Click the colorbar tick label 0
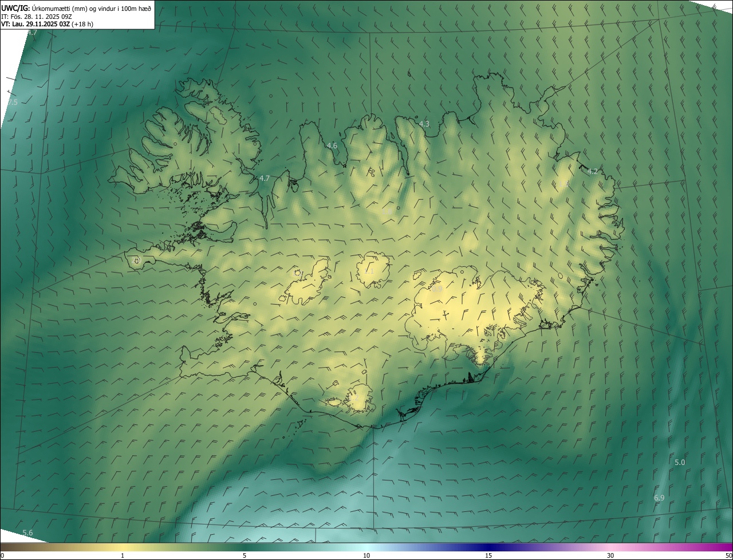 [2, 555]
